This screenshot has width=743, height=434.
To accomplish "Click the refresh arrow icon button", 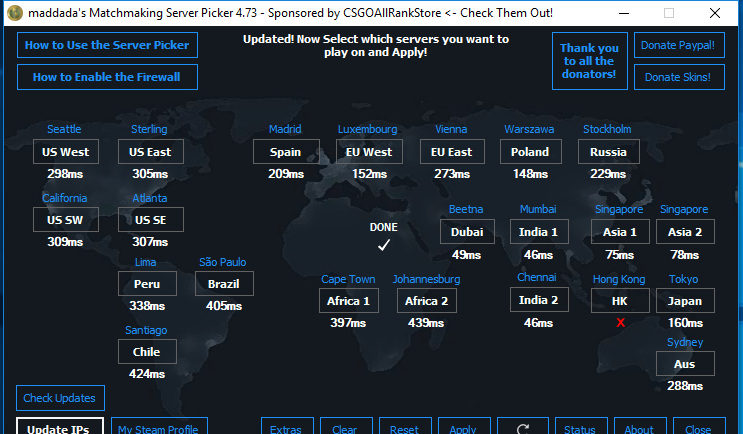I will tap(521, 427).
